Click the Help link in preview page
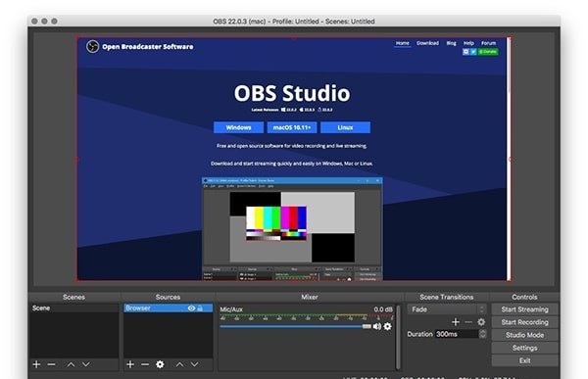The width and height of the screenshot is (588, 379). 468,43
